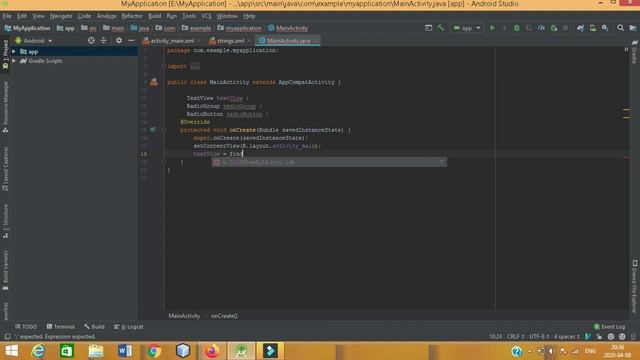Switch to the activity_main.xml tab
The width and height of the screenshot is (640, 360).
(171, 41)
